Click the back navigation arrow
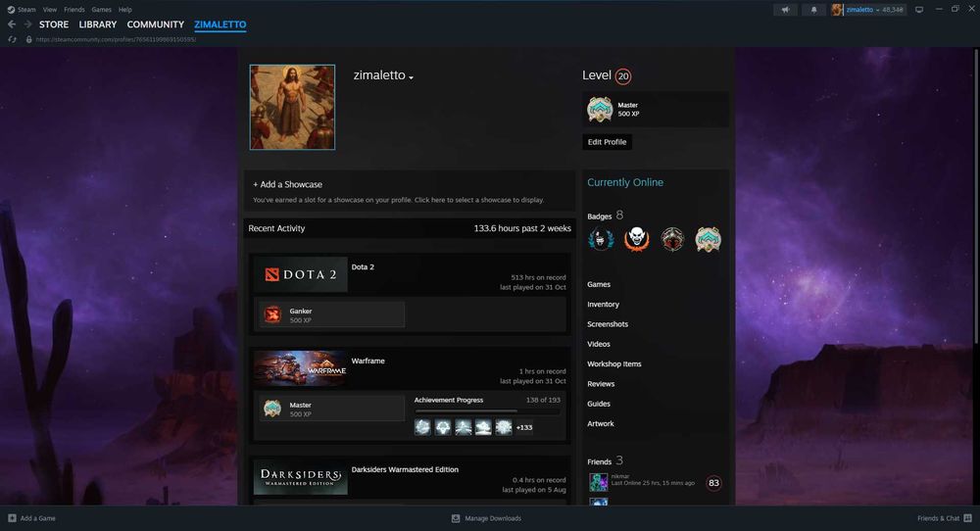This screenshot has width=980, height=531. (11, 24)
